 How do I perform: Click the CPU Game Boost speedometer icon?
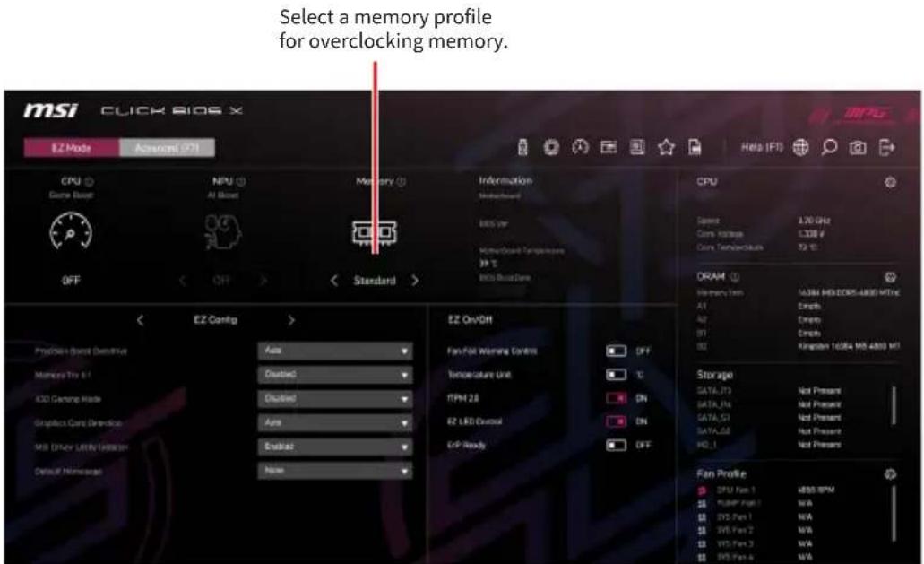[x=71, y=231]
